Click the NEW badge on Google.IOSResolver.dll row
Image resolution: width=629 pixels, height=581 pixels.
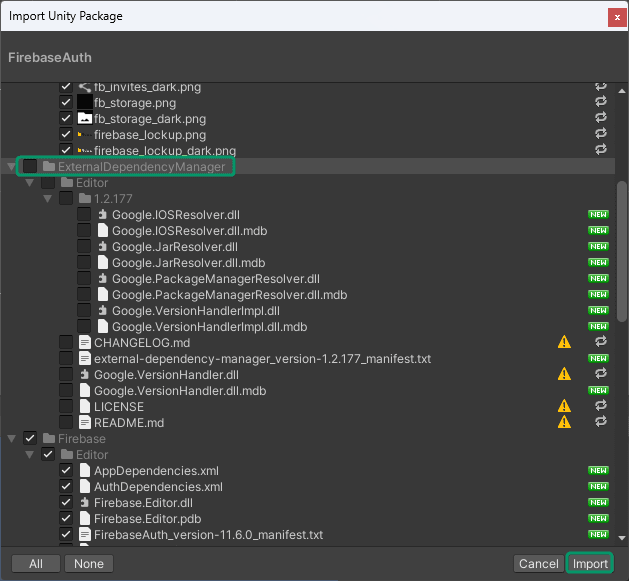tap(598, 215)
